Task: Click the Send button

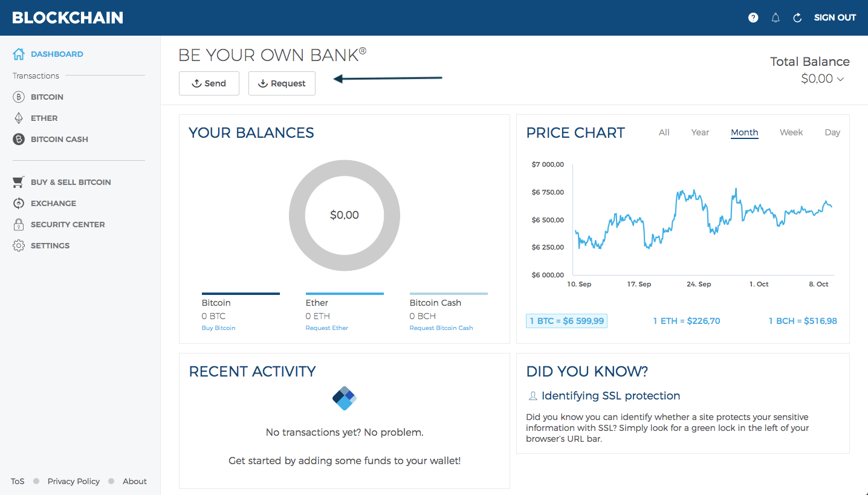Action: [209, 83]
